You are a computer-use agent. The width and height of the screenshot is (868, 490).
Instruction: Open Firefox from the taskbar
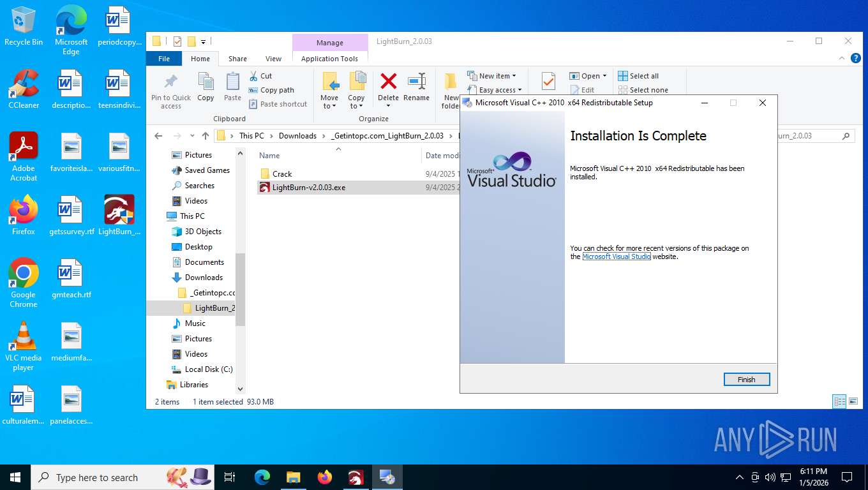pyautogui.click(x=325, y=477)
